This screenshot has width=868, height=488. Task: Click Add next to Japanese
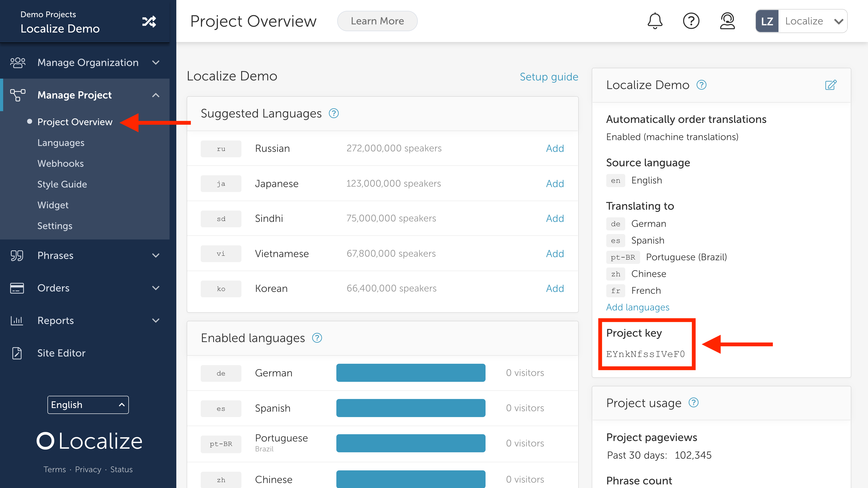click(555, 183)
